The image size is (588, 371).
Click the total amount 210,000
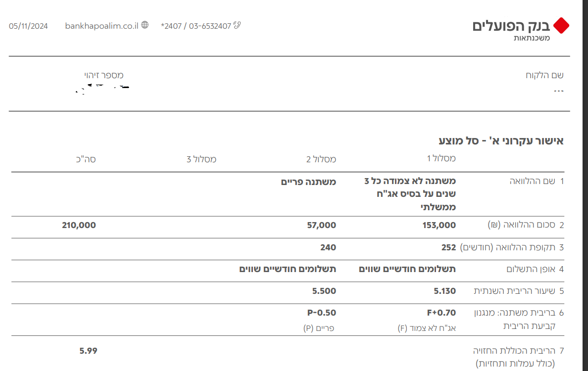point(79,225)
